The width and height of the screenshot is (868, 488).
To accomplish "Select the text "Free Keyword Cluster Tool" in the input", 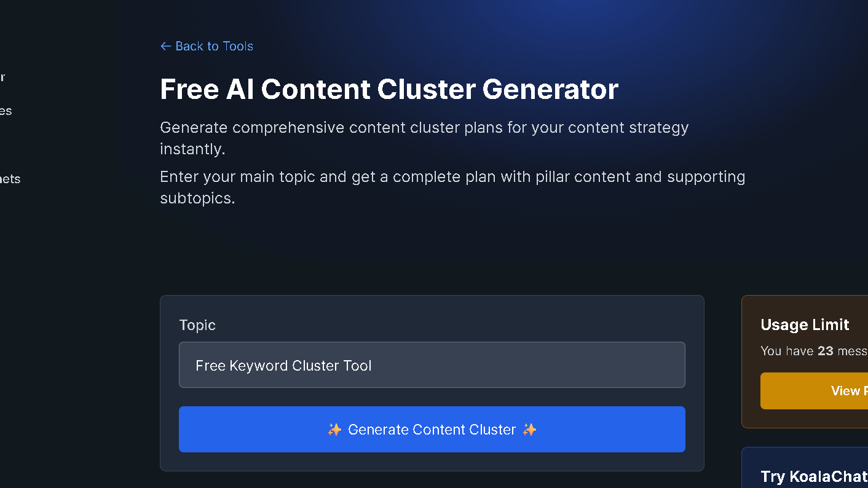I will point(283,365).
